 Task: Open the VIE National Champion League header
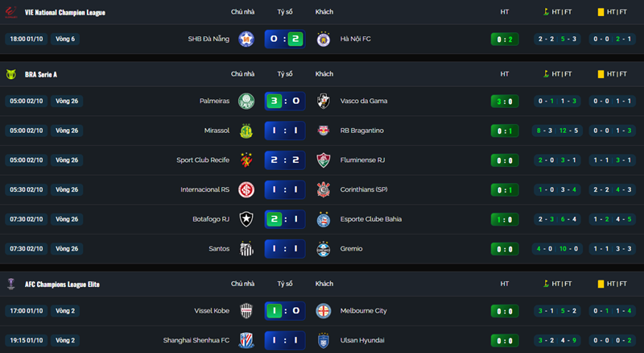click(64, 12)
